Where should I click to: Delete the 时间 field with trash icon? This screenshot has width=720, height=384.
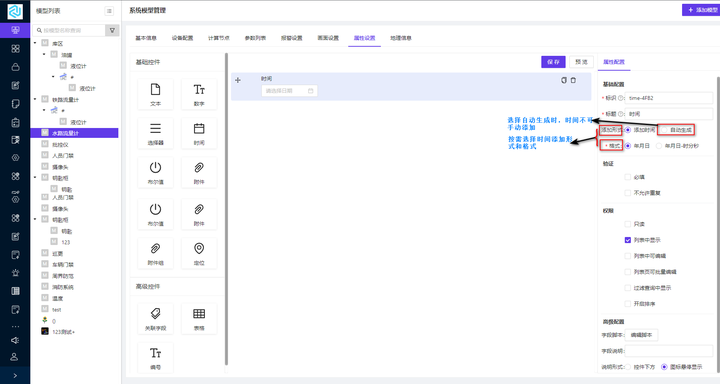click(573, 80)
